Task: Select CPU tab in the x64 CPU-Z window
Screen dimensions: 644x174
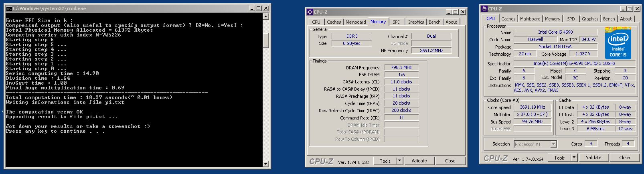Action: [x=490, y=18]
